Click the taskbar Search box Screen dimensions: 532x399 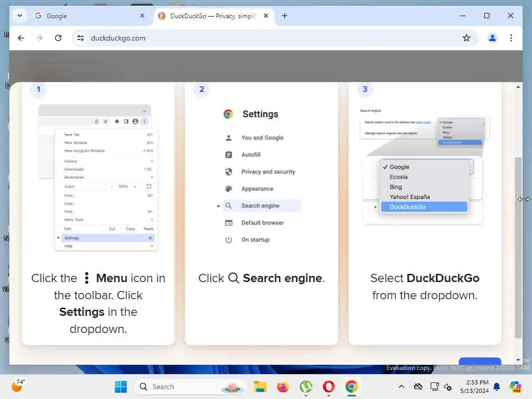click(191, 387)
